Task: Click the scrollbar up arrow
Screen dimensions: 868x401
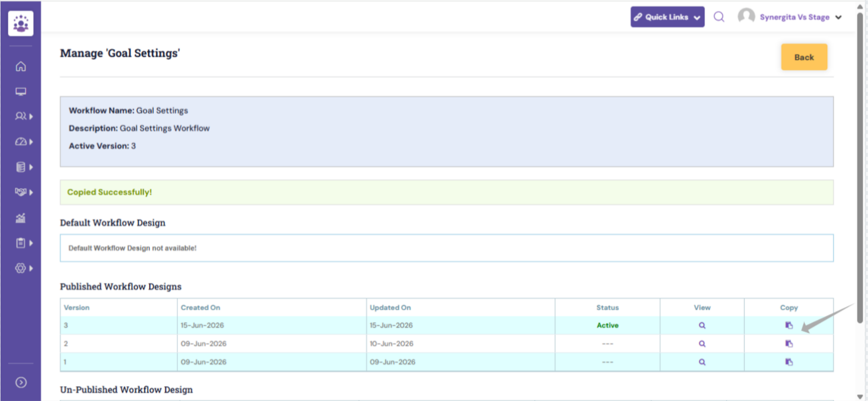Action: [x=860, y=6]
